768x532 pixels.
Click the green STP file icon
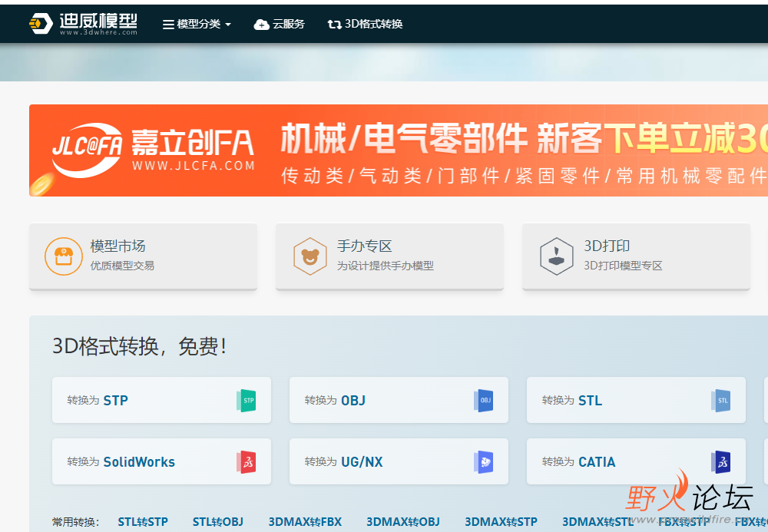coord(247,401)
